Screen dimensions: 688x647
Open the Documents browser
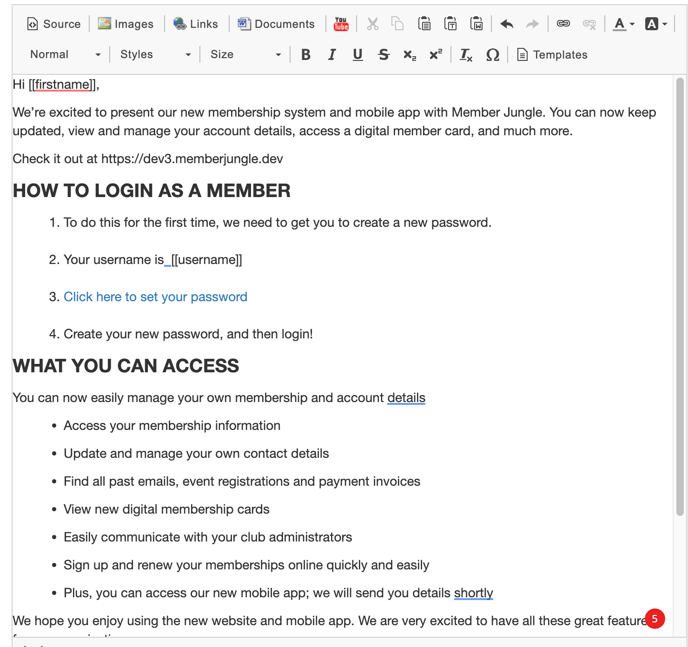coord(276,24)
